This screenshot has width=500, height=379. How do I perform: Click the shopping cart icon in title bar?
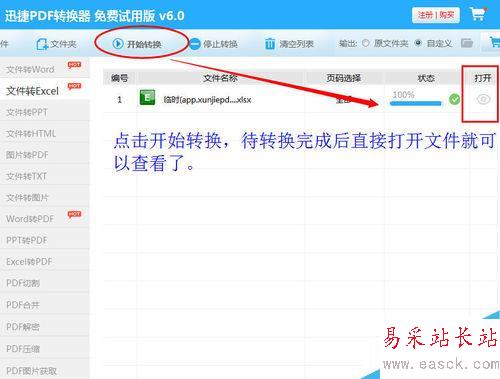click(478, 14)
